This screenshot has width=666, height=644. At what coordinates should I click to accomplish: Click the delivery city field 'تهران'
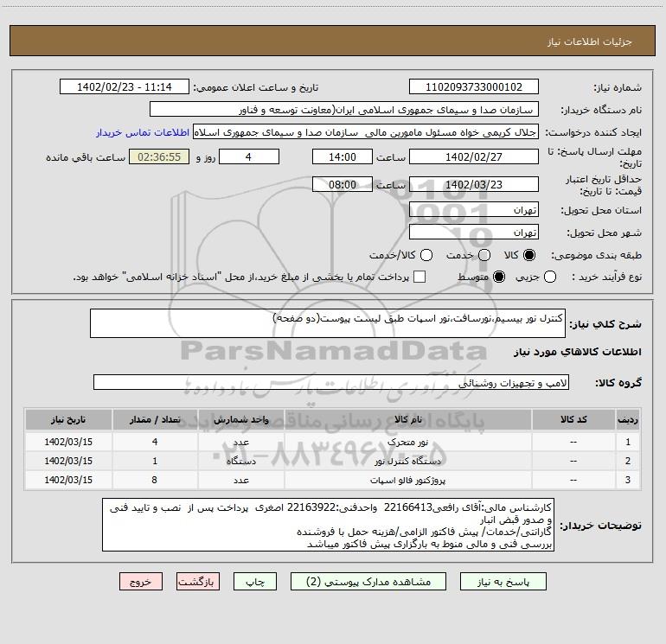tap(474, 232)
